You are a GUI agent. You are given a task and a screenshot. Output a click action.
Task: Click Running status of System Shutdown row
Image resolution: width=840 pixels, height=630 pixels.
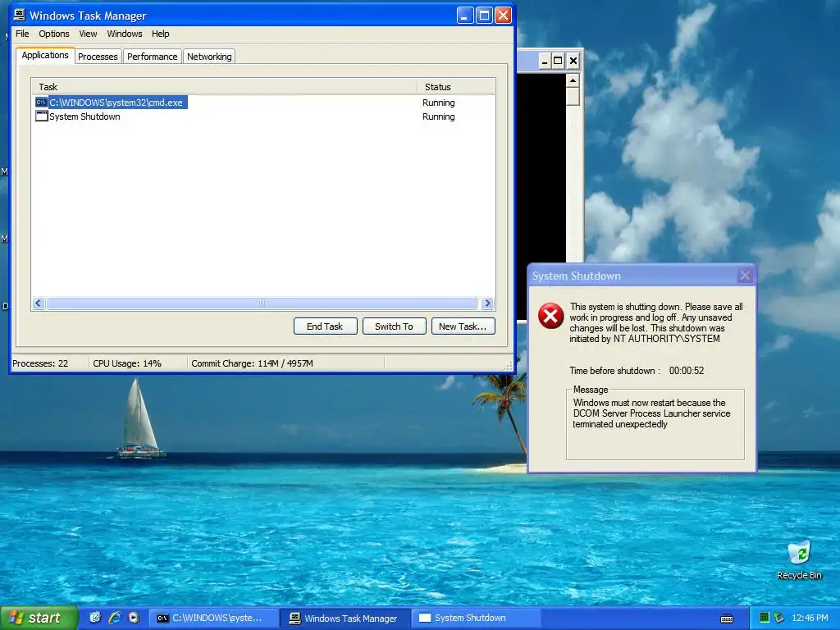click(x=438, y=116)
